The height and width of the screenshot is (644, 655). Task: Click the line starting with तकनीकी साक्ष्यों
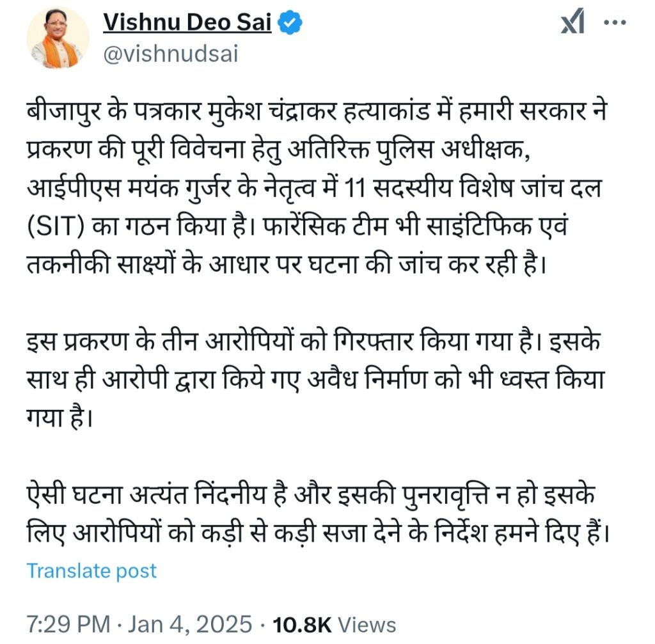[x=287, y=265]
